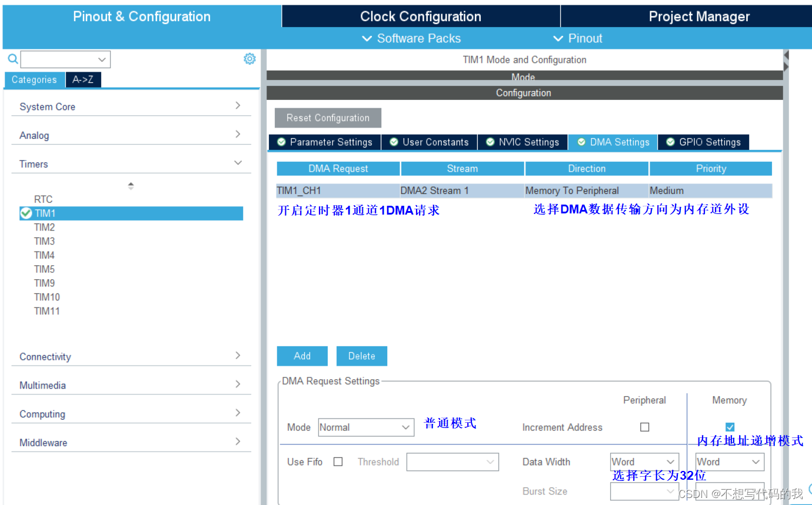Open the Parameter Settings tab
The height and width of the screenshot is (505, 812).
(x=325, y=142)
